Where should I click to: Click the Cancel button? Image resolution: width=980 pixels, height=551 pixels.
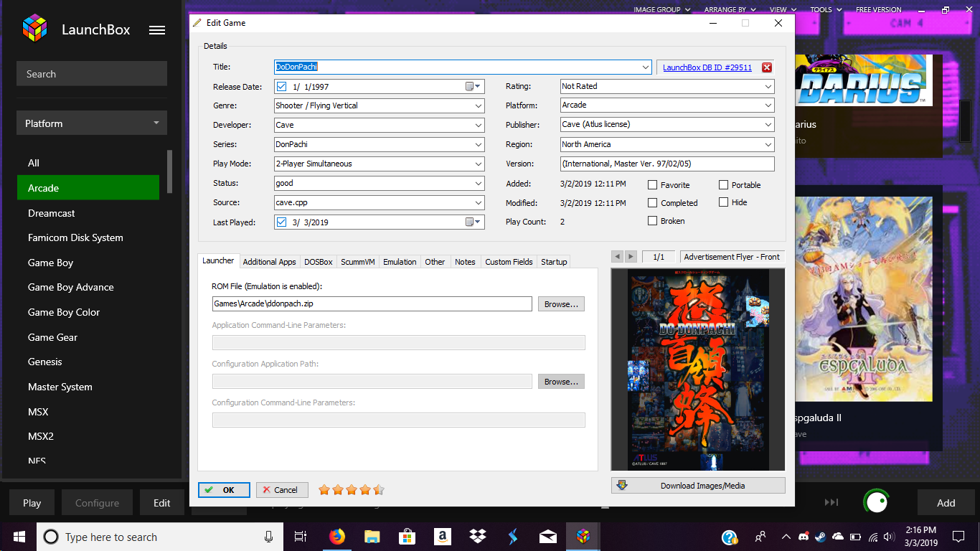(282, 490)
